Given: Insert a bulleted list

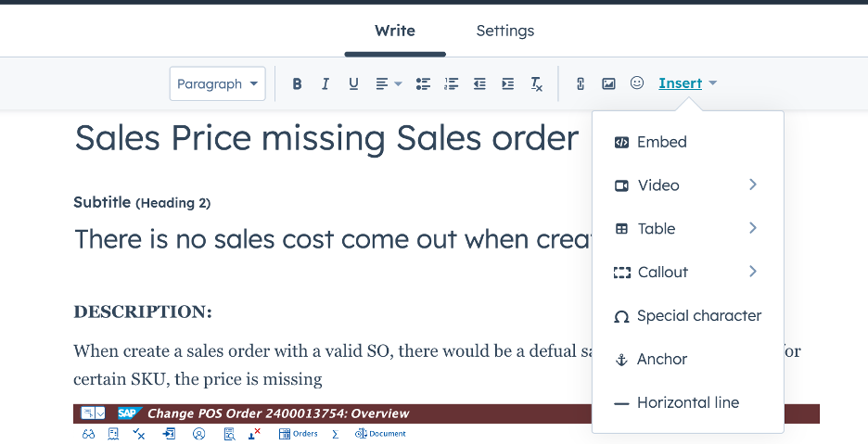Looking at the screenshot, I should pos(423,83).
